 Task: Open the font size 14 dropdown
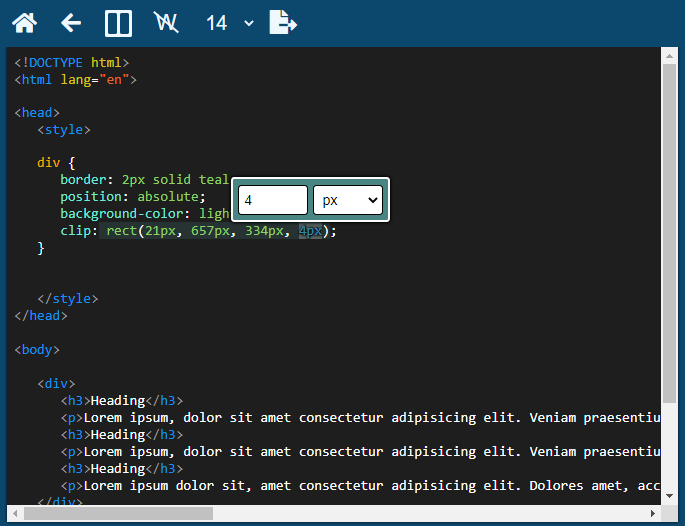pyautogui.click(x=229, y=23)
